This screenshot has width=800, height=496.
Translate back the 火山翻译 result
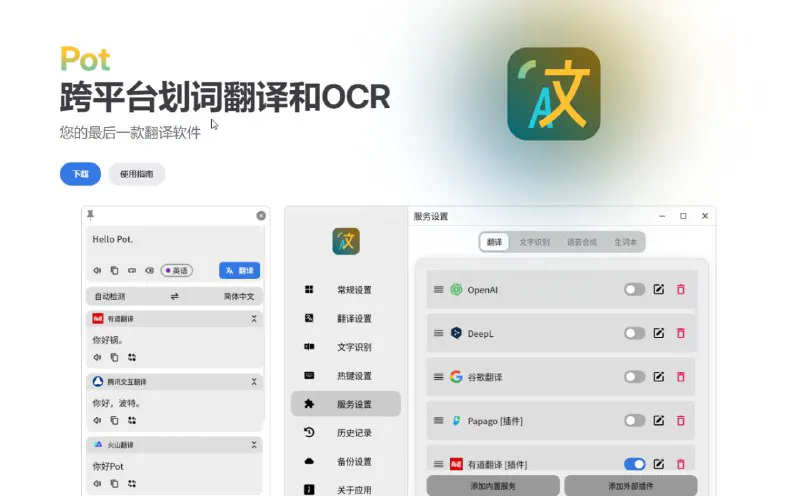tap(132, 483)
